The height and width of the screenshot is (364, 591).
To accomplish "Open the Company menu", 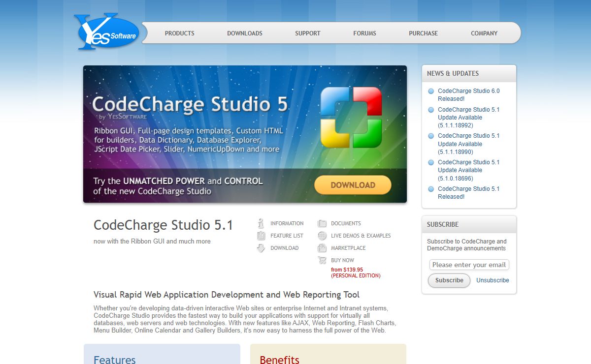I will (x=484, y=33).
